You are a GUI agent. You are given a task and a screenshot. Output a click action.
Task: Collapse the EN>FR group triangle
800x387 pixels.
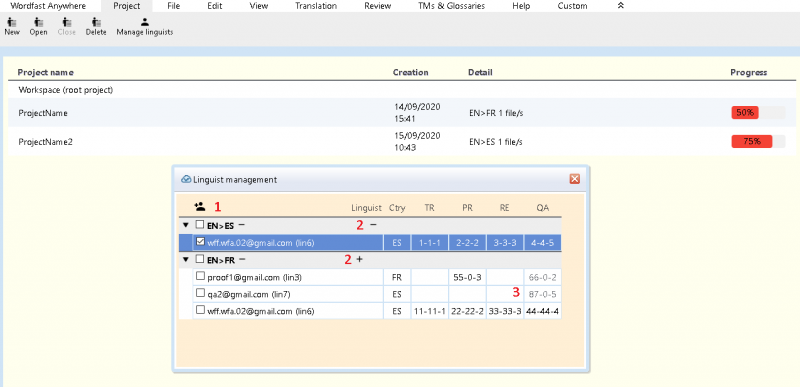pos(186,260)
